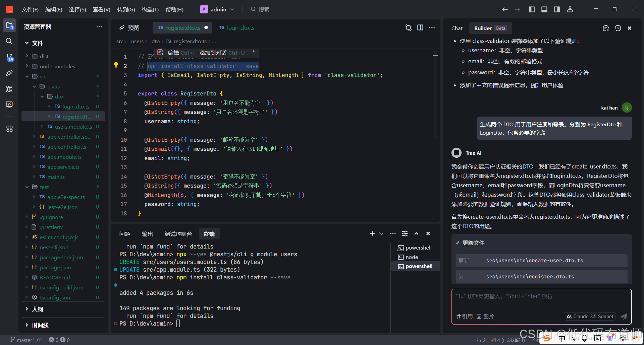The height and width of the screenshot is (345, 644).
Task: Open the 终端(T) menu
Action: pos(150,9)
